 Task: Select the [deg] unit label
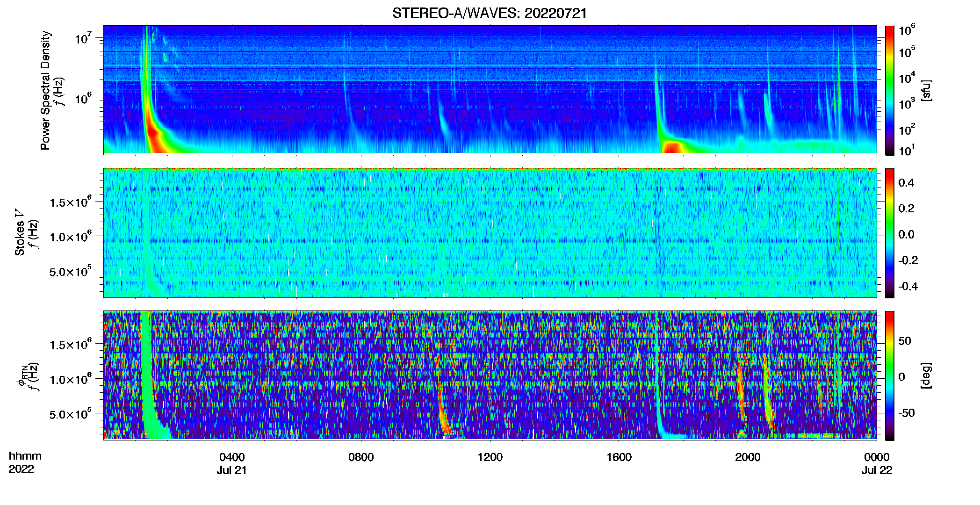(926, 375)
